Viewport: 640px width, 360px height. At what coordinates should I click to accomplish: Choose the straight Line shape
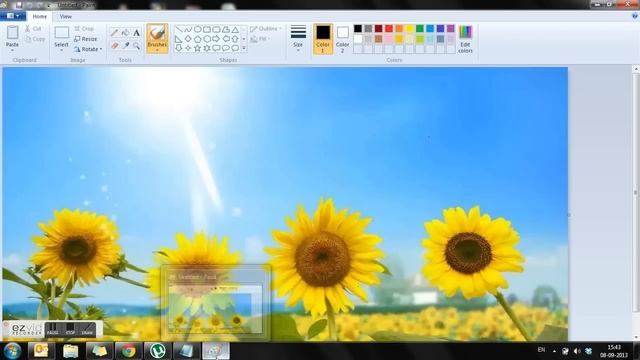[x=179, y=29]
